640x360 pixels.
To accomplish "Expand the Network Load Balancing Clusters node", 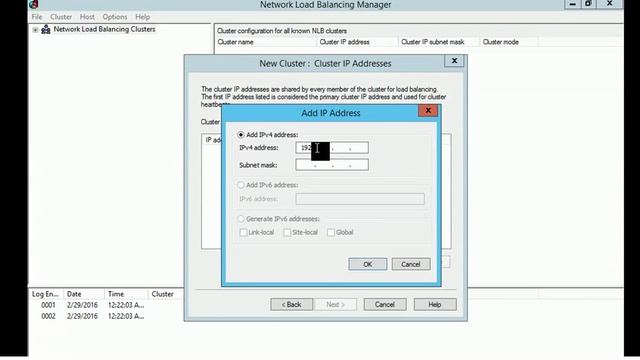I will click(35, 30).
